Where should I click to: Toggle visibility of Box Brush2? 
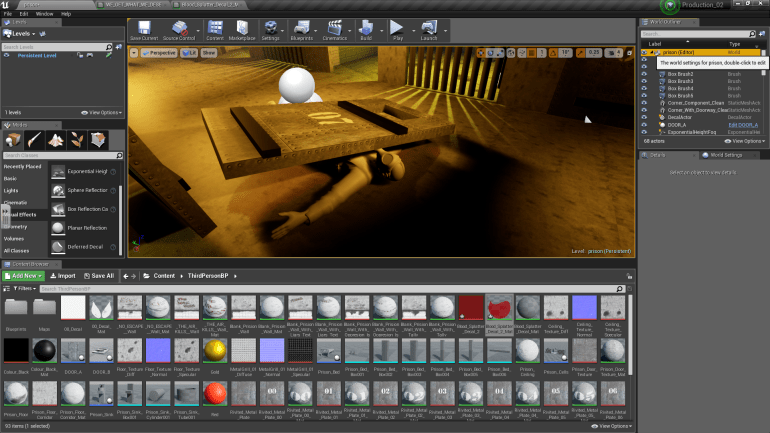click(644, 74)
